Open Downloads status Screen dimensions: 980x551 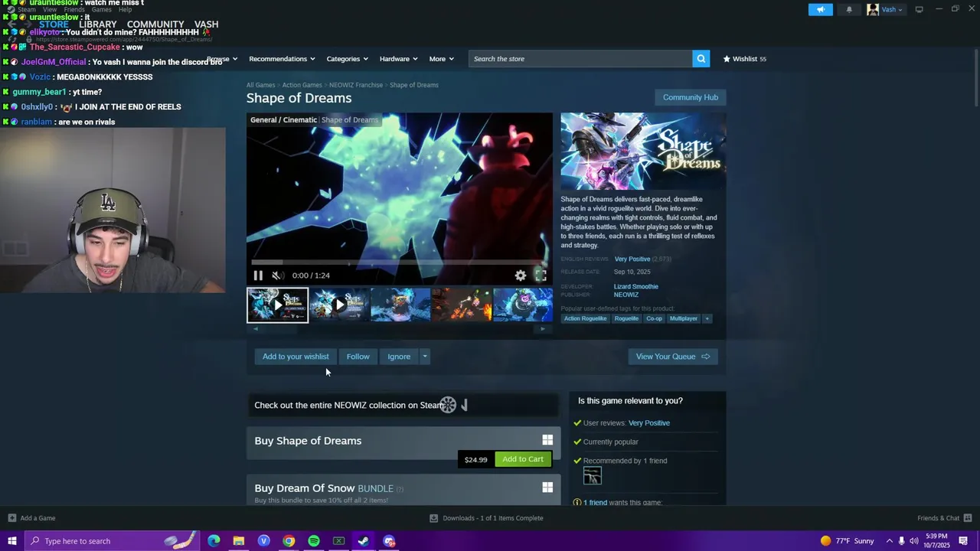tap(486, 518)
